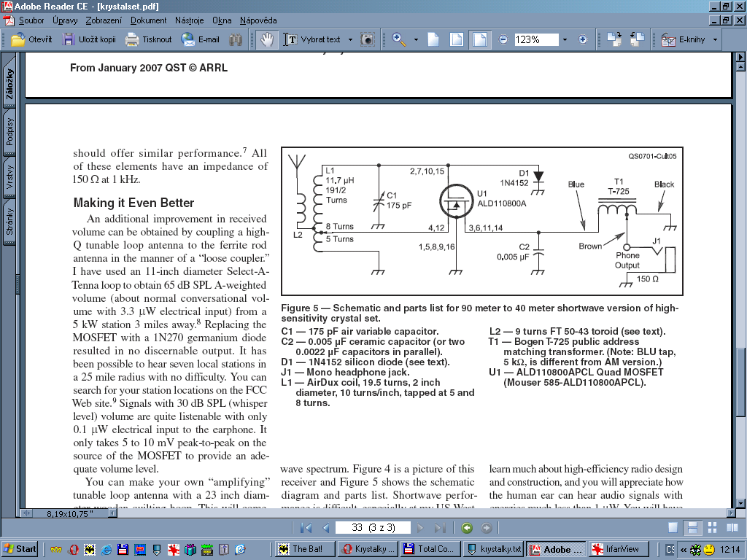The width and height of the screenshot is (747, 560).
Task: Open the Úpravy menu
Action: click(x=65, y=20)
